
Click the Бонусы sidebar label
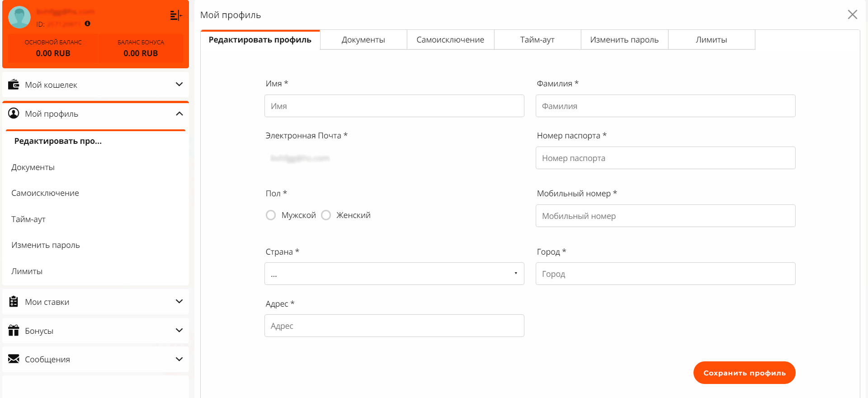coord(39,331)
